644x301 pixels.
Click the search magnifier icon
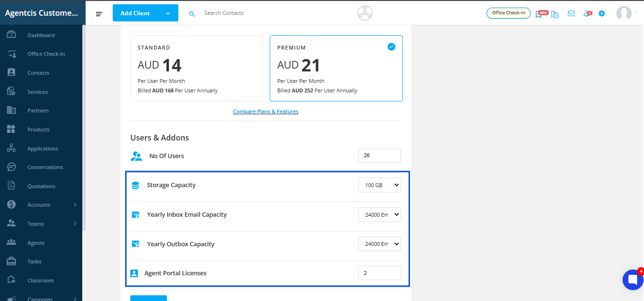192,14
